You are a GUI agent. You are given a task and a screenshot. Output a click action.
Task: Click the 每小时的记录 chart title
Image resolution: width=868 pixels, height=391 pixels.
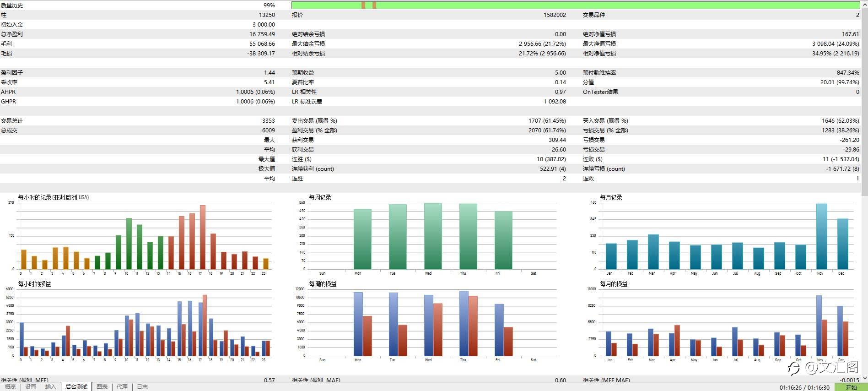coord(53,197)
